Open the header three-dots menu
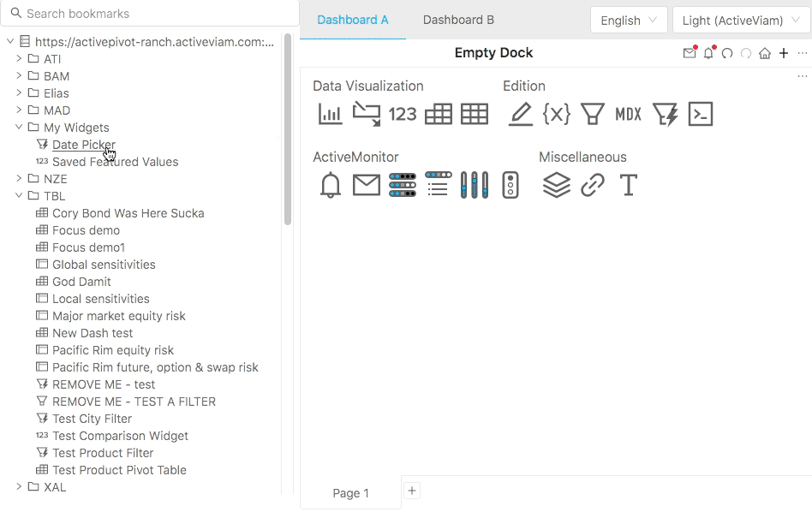This screenshot has height=512, width=812. (x=803, y=53)
